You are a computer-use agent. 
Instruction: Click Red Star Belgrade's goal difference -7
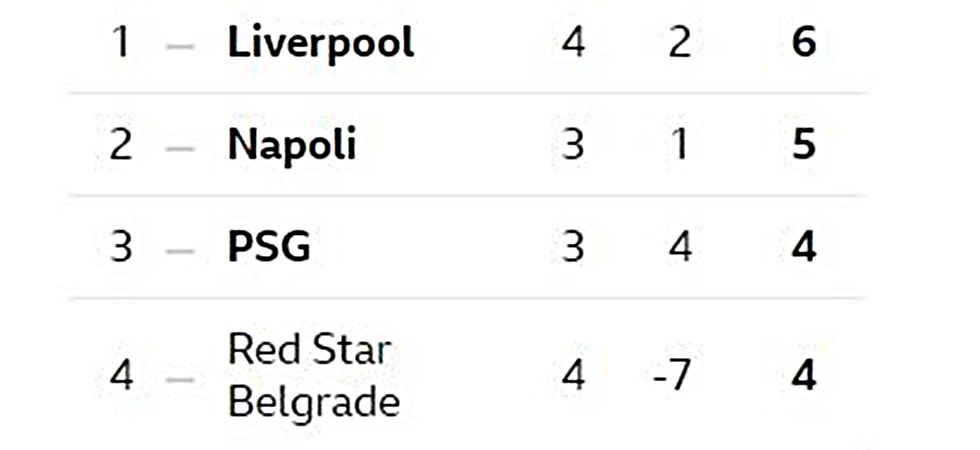tap(672, 376)
